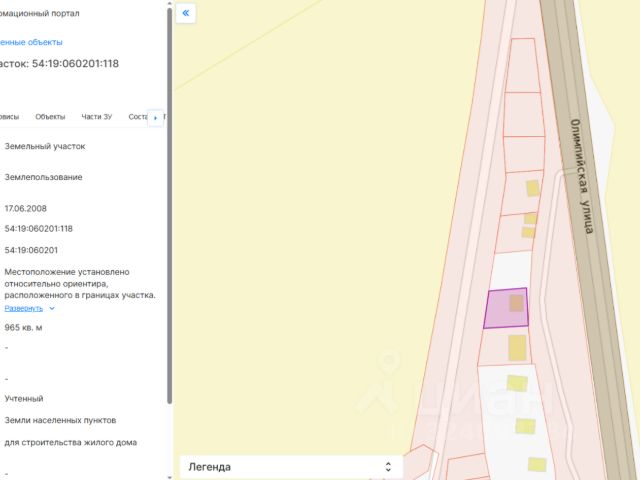Image resolution: width=640 pixels, height=480 pixels.
Task: Select cadastral number 54:19:060201:118 value
Action: (x=38, y=229)
